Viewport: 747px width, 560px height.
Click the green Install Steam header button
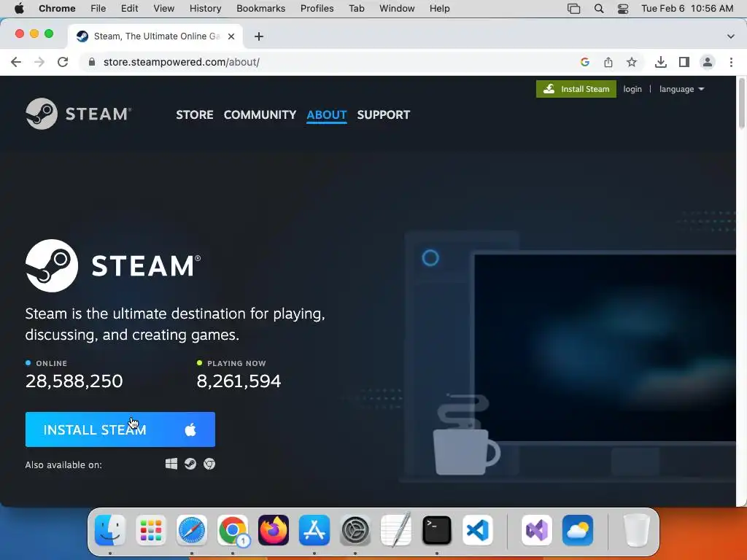pyautogui.click(x=576, y=89)
